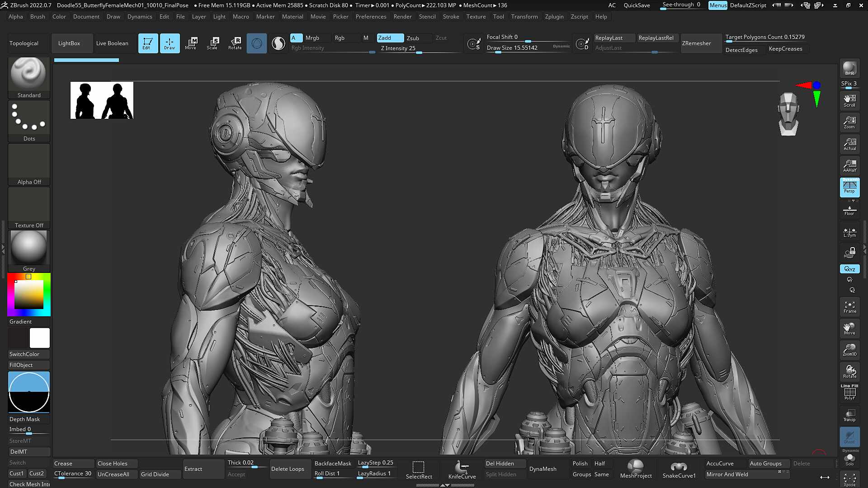Click the AAHalf icon
This screenshot has height=488, width=868.
849,166
